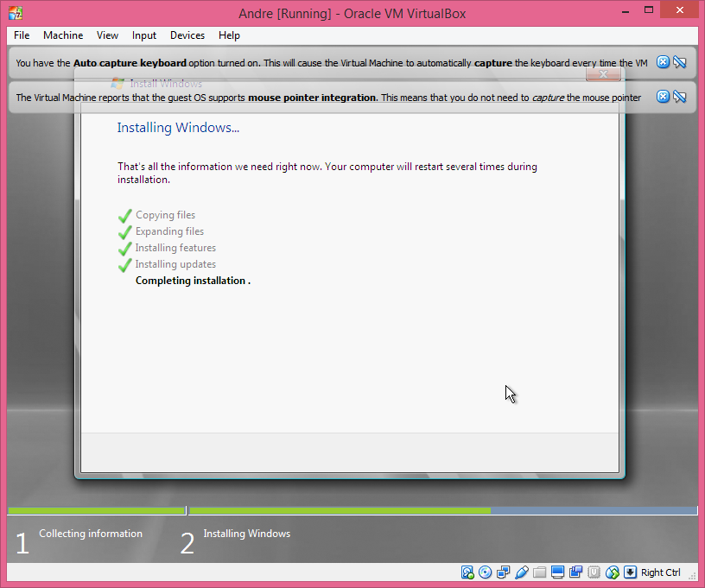Click the 'Completing installation' step text
705x588 pixels.
(x=193, y=281)
